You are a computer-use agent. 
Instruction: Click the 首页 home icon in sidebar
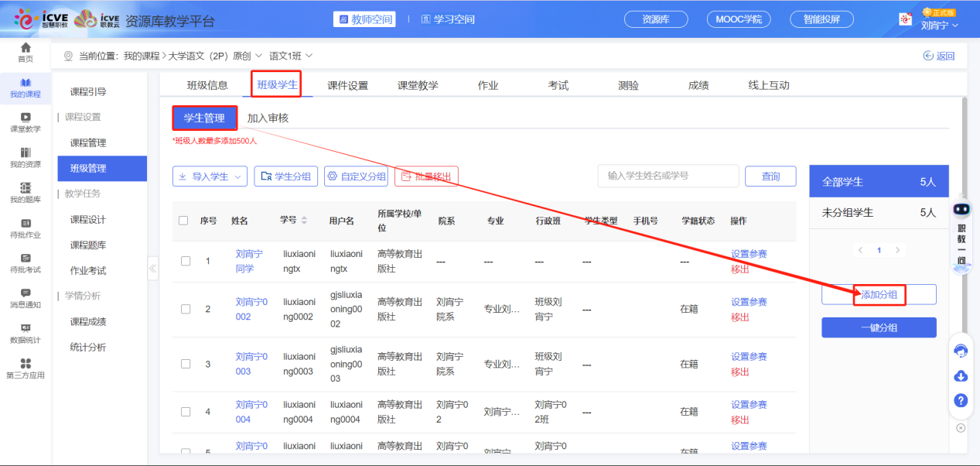point(26,50)
